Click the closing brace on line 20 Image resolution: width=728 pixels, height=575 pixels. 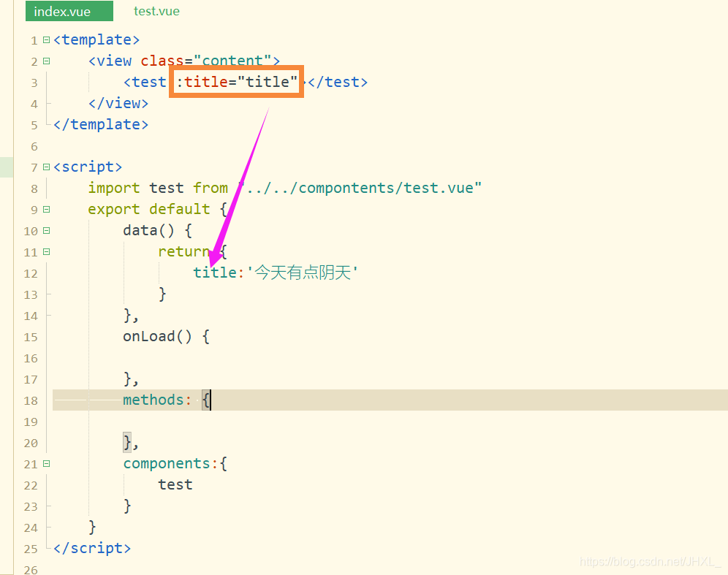click(128, 442)
